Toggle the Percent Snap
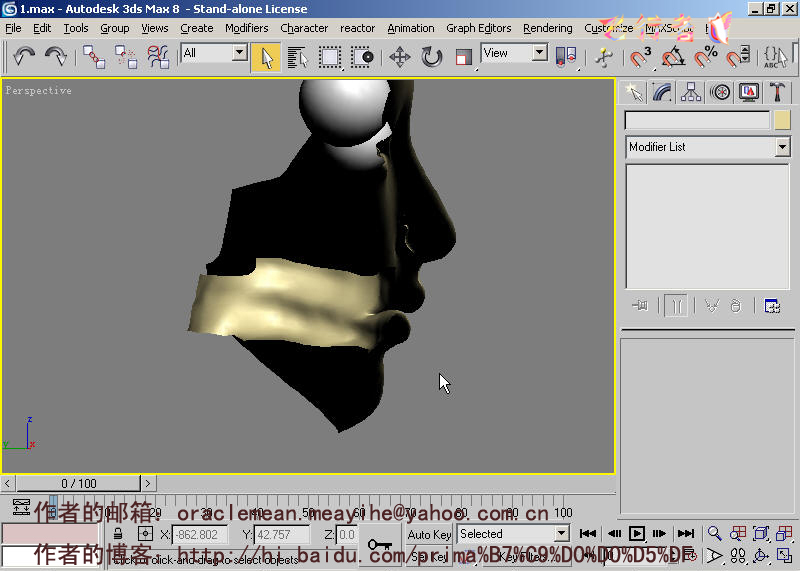 [x=705, y=57]
